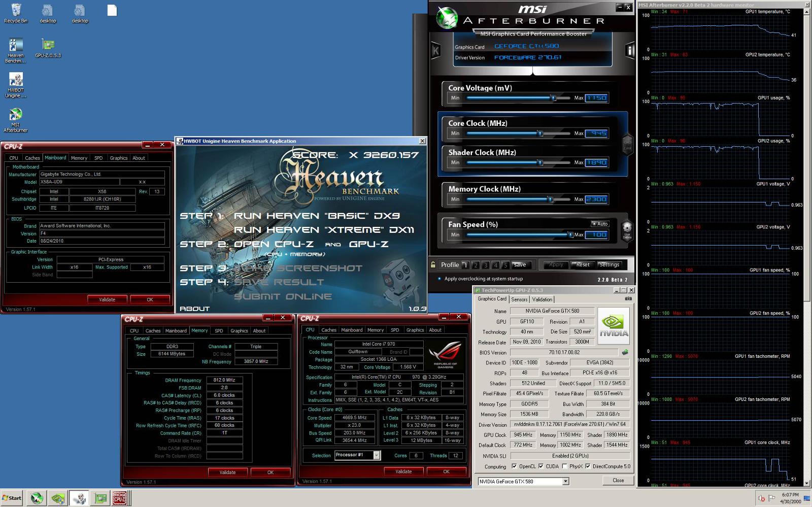Image resolution: width=812 pixels, height=507 pixels.
Task: Switch to Afterburner via its taskbar icon
Action: click(x=37, y=498)
